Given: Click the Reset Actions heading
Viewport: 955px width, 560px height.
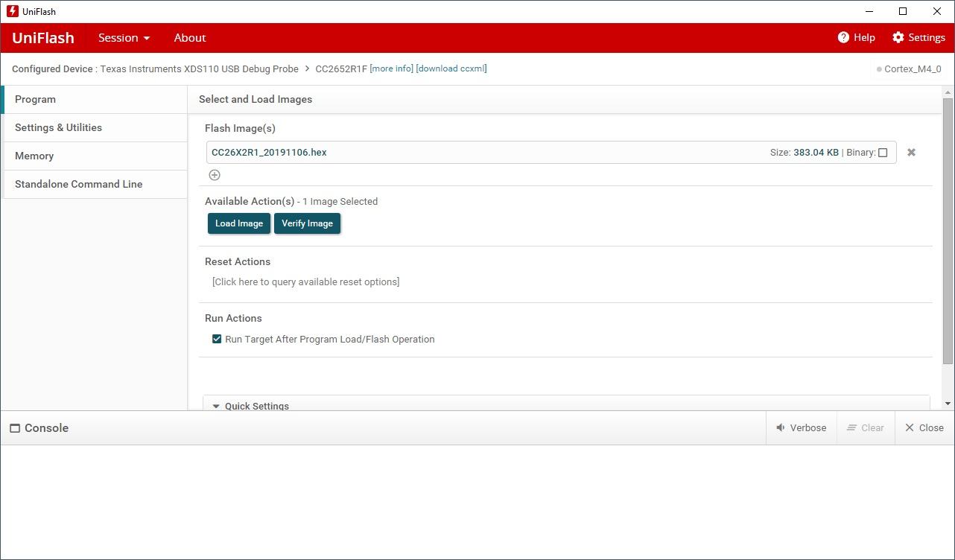Looking at the screenshot, I should (x=238, y=262).
